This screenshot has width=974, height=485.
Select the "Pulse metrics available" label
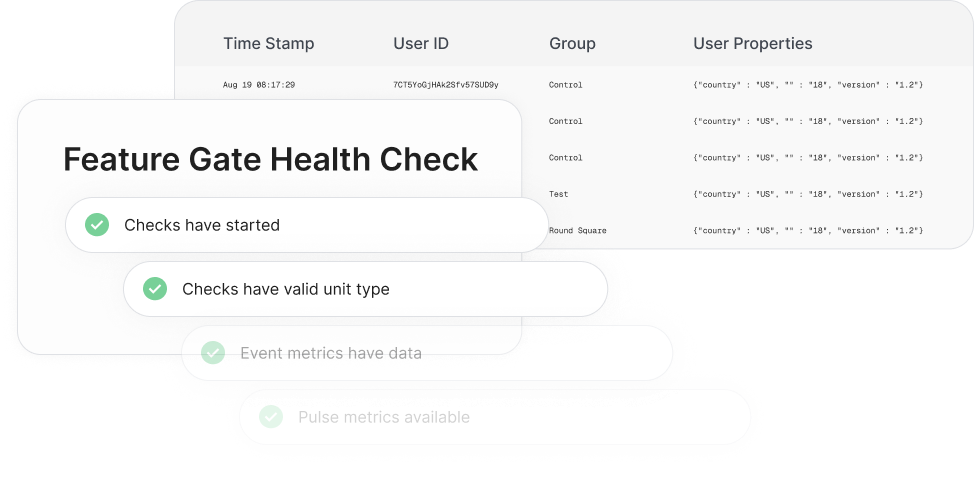(x=384, y=417)
